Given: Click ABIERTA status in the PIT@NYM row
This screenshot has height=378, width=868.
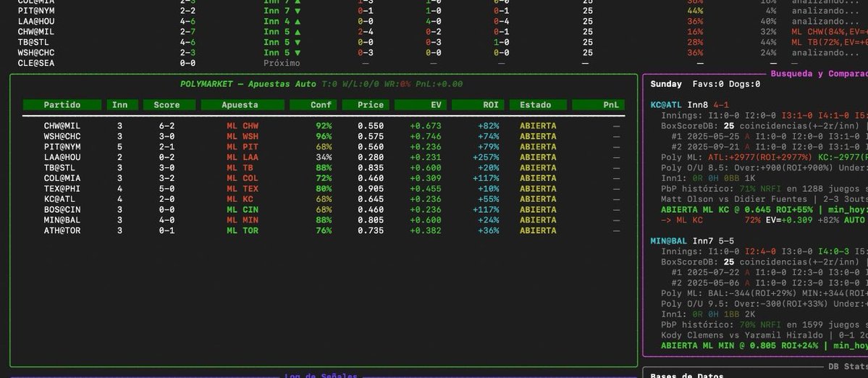Looking at the screenshot, I should click(x=538, y=147).
